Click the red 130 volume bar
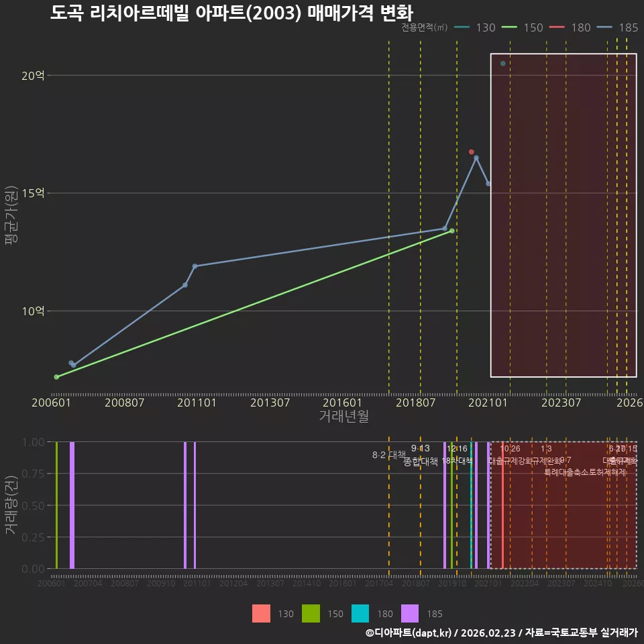The image size is (644, 644). pos(502,505)
